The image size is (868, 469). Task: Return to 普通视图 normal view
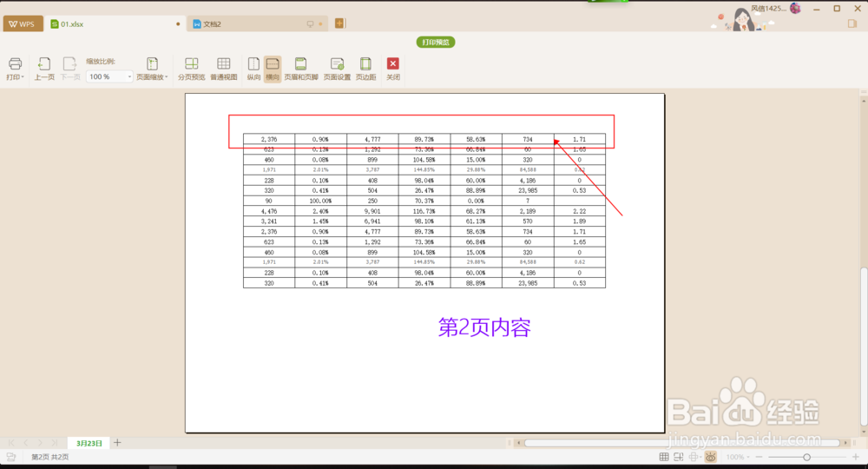tap(224, 69)
